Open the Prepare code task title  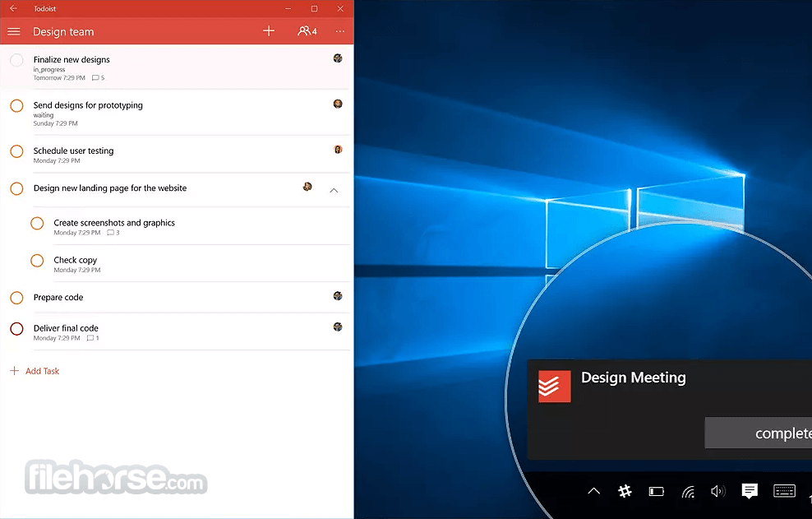pyautogui.click(x=58, y=298)
